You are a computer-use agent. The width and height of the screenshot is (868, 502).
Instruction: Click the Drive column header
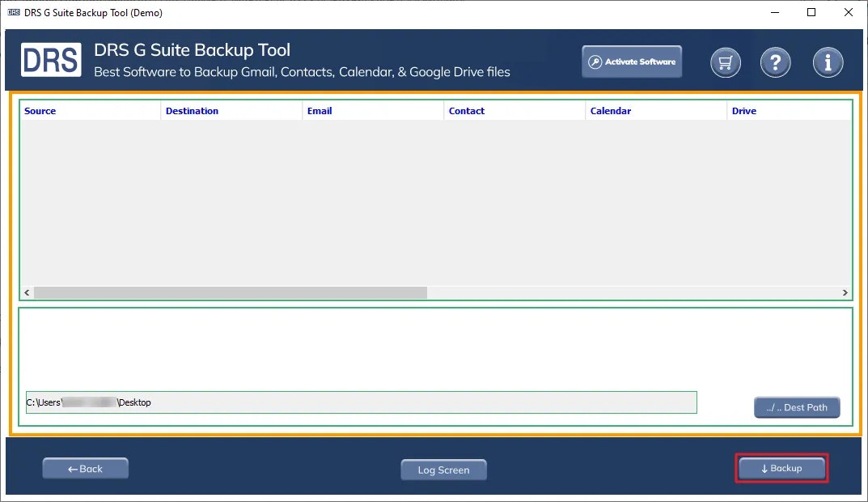coord(790,111)
